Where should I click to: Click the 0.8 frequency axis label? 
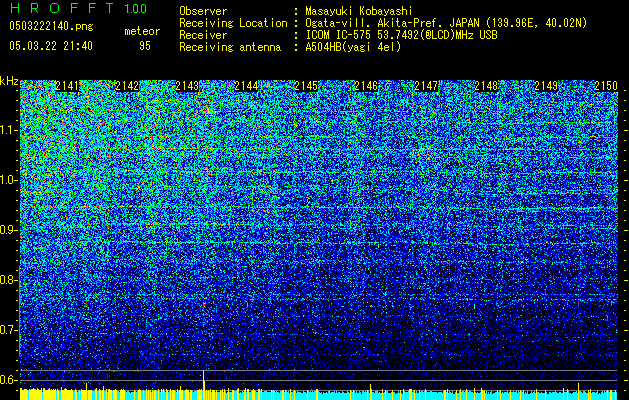[x=9, y=279]
